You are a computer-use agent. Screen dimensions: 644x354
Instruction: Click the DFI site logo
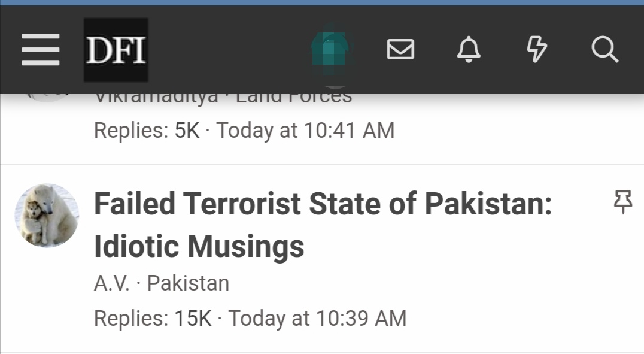[116, 50]
